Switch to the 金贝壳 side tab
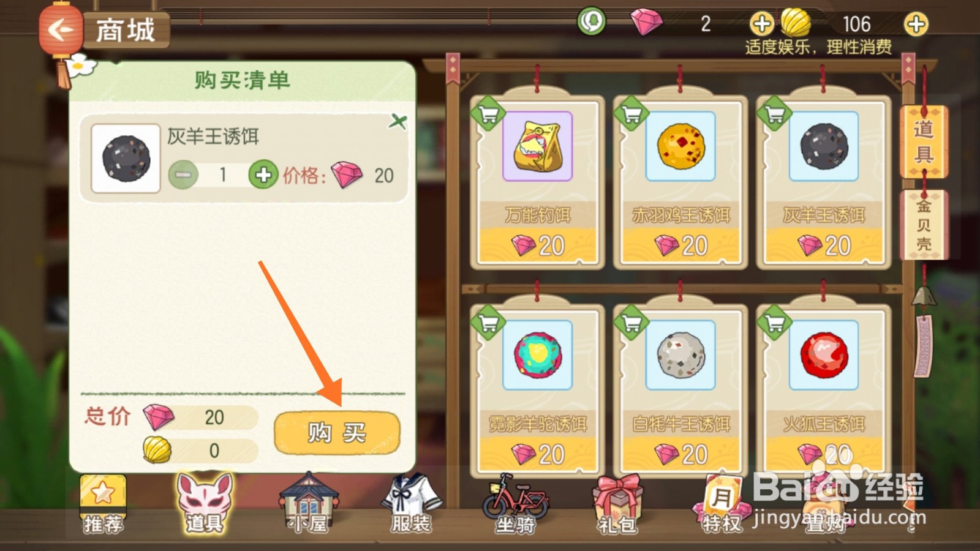 [924, 225]
